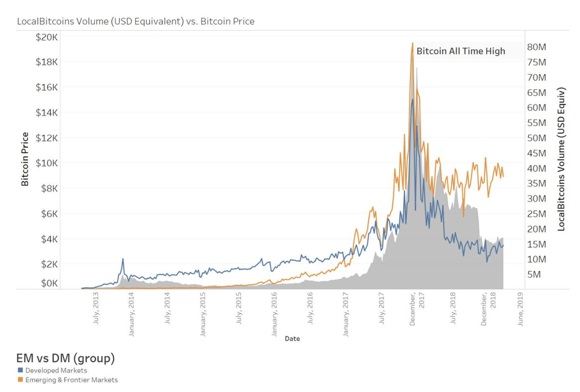Click the '20M' volume axis label
The width and height of the screenshot is (580, 392).
[x=536, y=229]
